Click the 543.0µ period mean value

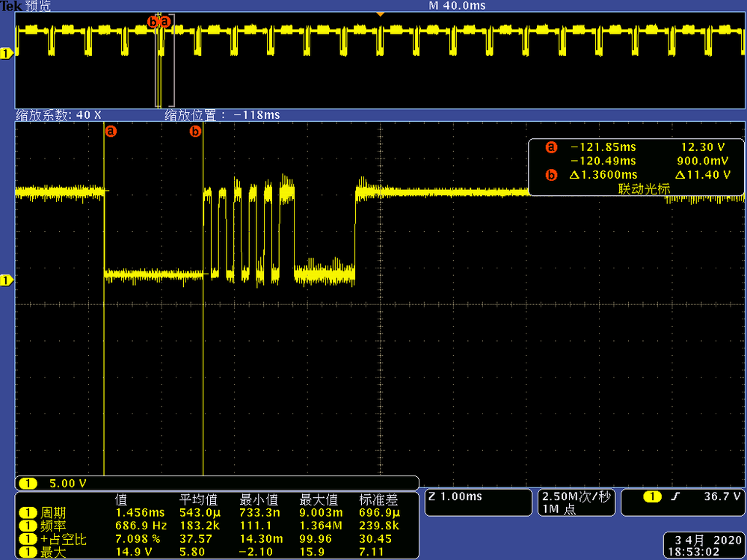pyautogui.click(x=200, y=513)
